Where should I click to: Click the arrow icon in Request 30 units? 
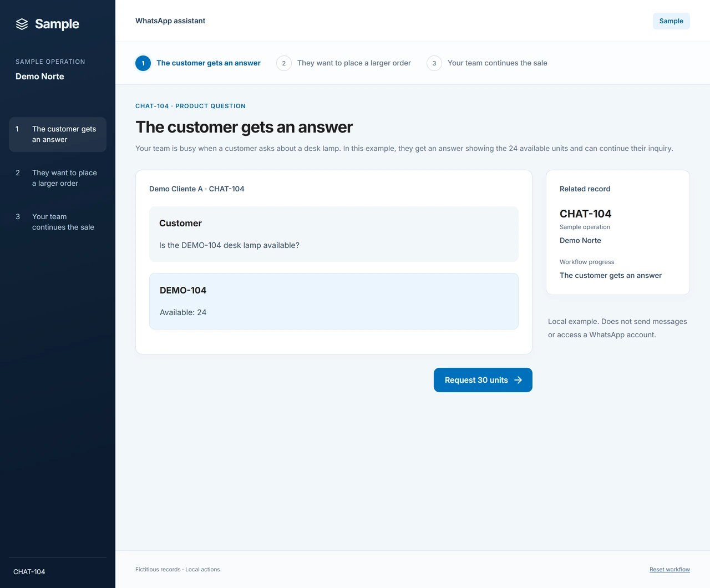tap(518, 380)
